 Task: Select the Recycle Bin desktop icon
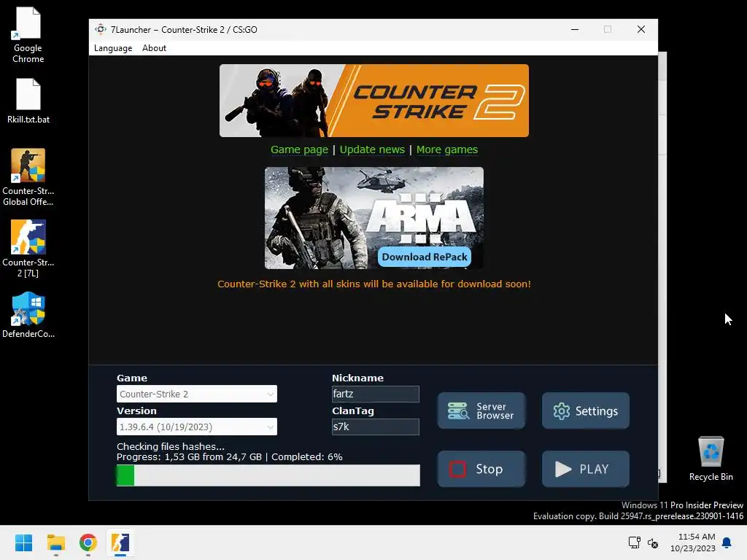point(711,459)
